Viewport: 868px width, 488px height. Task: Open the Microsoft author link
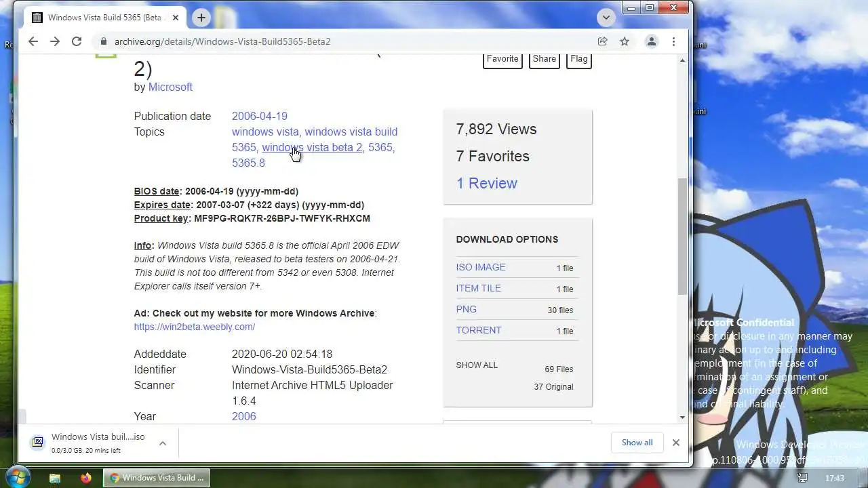click(170, 87)
